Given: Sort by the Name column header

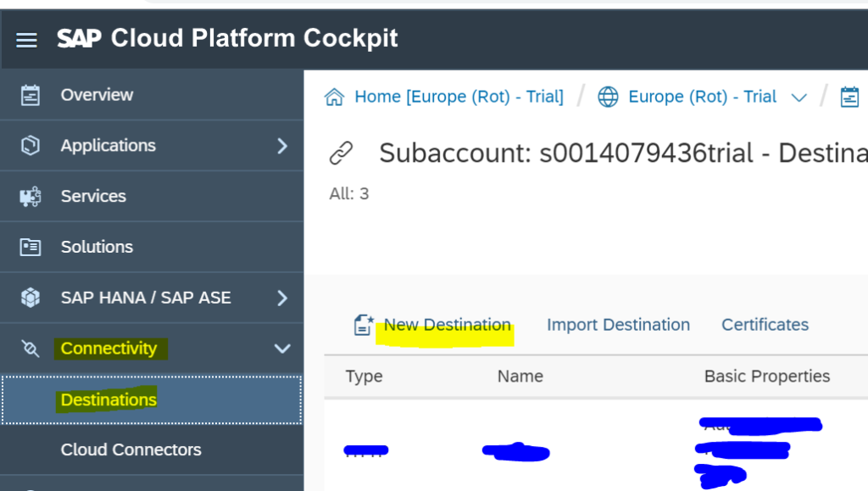Looking at the screenshot, I should coord(520,377).
